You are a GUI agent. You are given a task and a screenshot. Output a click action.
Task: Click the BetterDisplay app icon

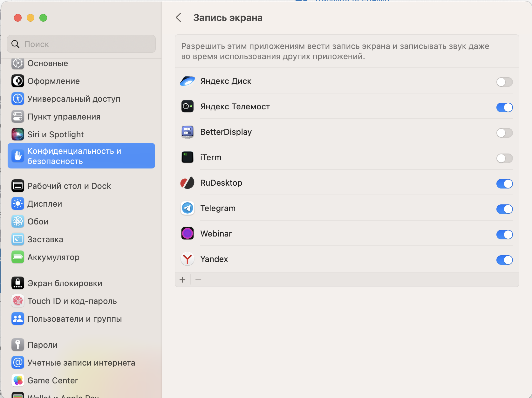(x=188, y=132)
